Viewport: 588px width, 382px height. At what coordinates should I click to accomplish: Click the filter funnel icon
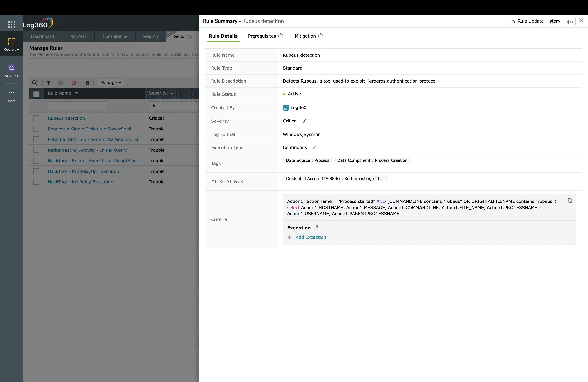(x=48, y=83)
